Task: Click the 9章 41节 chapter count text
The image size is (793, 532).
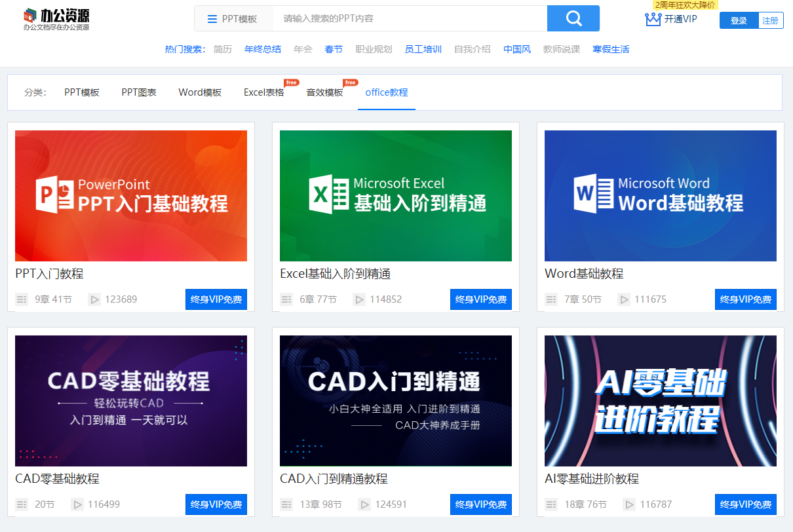Action: (x=53, y=299)
